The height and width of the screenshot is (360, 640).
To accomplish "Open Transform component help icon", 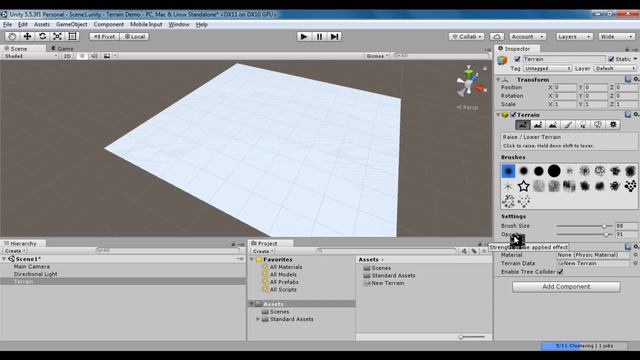I will (x=628, y=79).
